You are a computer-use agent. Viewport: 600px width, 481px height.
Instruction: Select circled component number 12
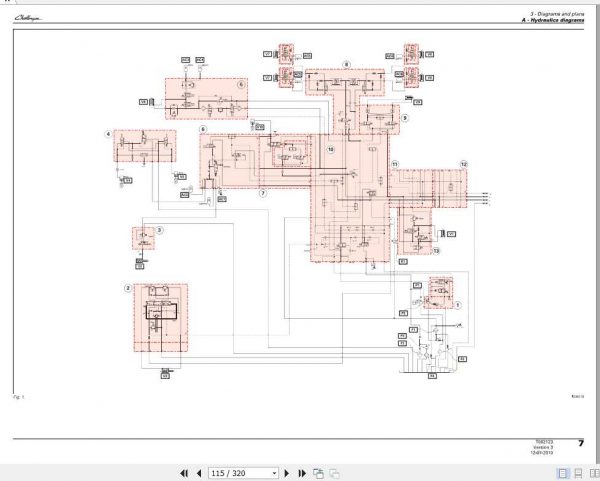[x=464, y=164]
